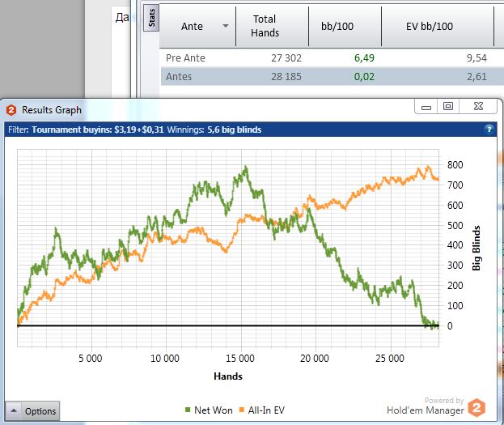This screenshot has height=425, width=504.
Task: Toggle the All-In EV legend label
Action: coord(266,410)
